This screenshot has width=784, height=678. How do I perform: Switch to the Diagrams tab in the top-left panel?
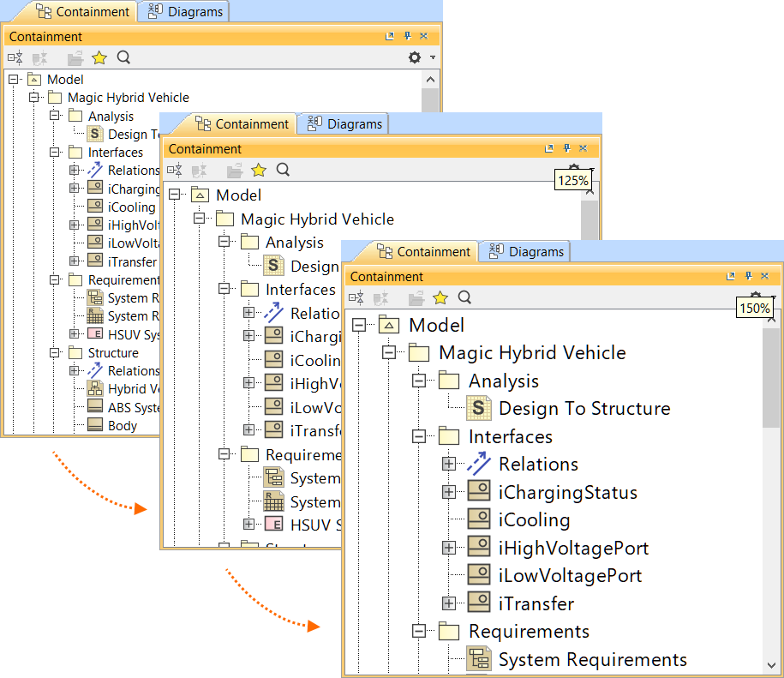(x=186, y=11)
